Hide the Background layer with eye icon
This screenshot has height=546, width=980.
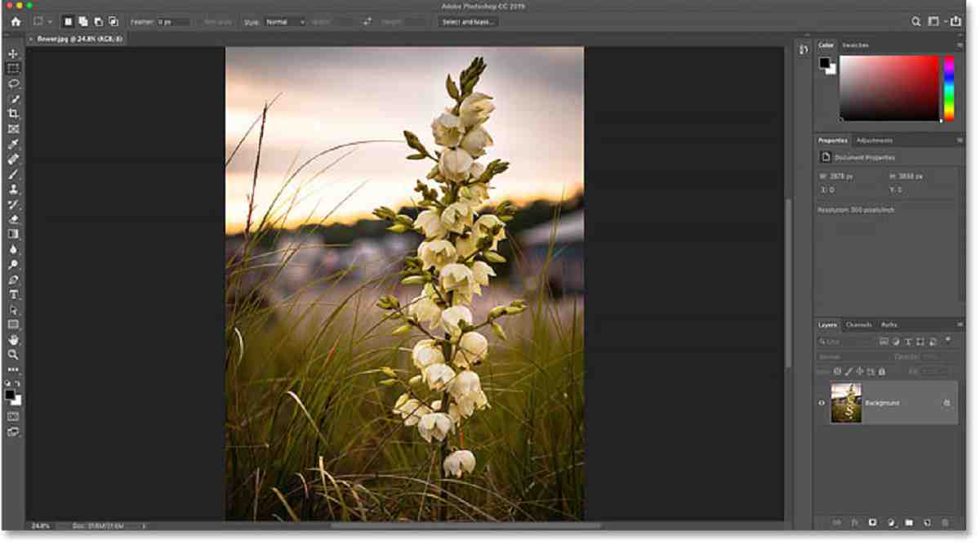(x=822, y=403)
